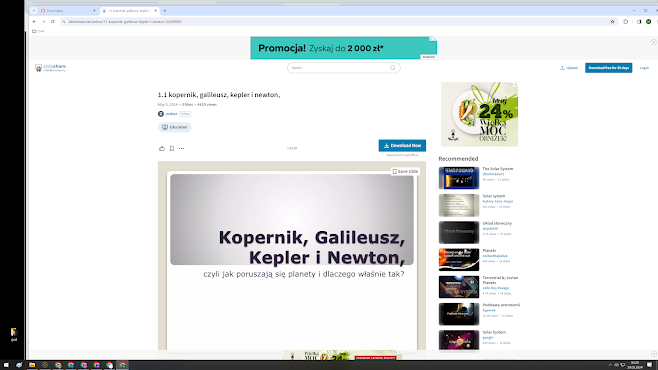Open the taskbar notification center icon
Viewport: 658px width, 370px height.
(x=650, y=365)
